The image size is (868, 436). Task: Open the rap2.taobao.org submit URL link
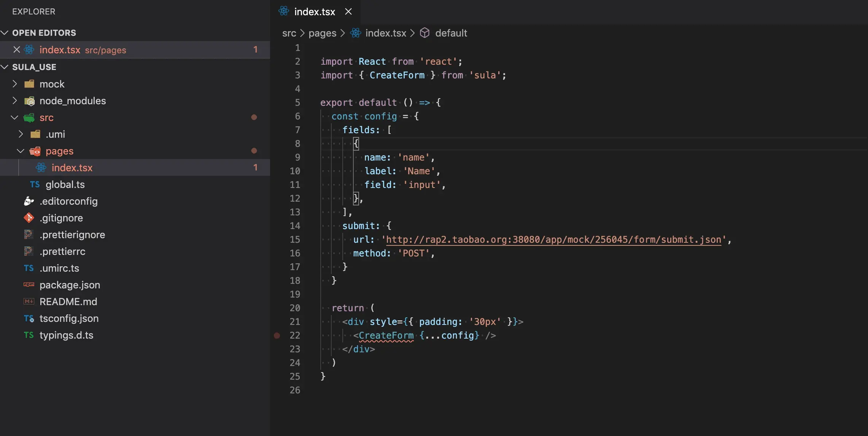tap(553, 240)
